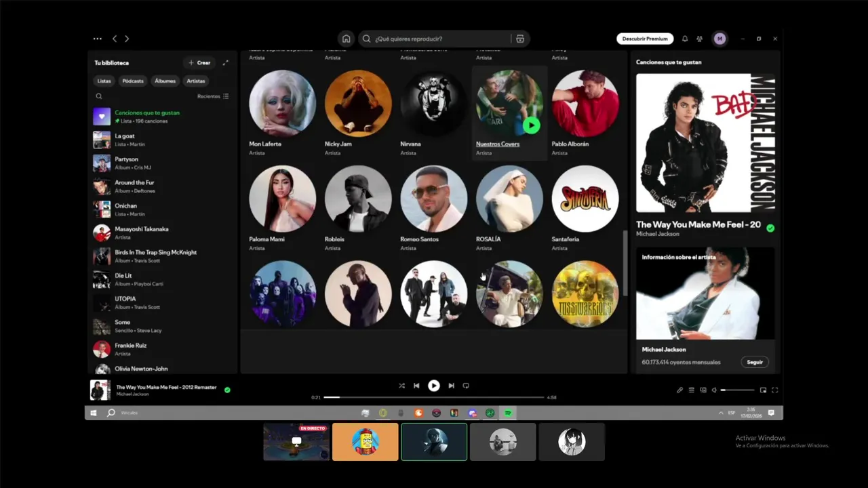Select the Listas filter chip
The image size is (868, 488).
104,81
